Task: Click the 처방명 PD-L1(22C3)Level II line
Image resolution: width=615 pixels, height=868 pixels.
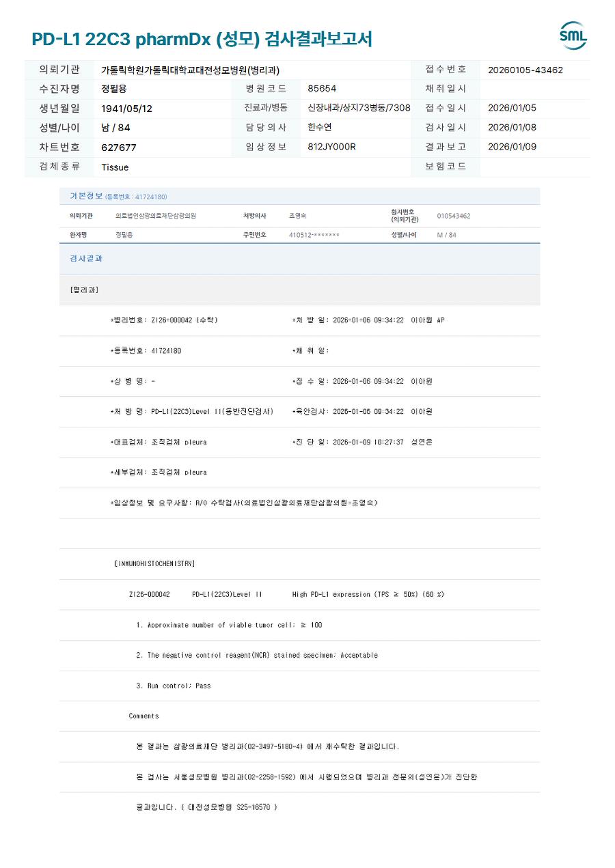Action: [x=192, y=412]
